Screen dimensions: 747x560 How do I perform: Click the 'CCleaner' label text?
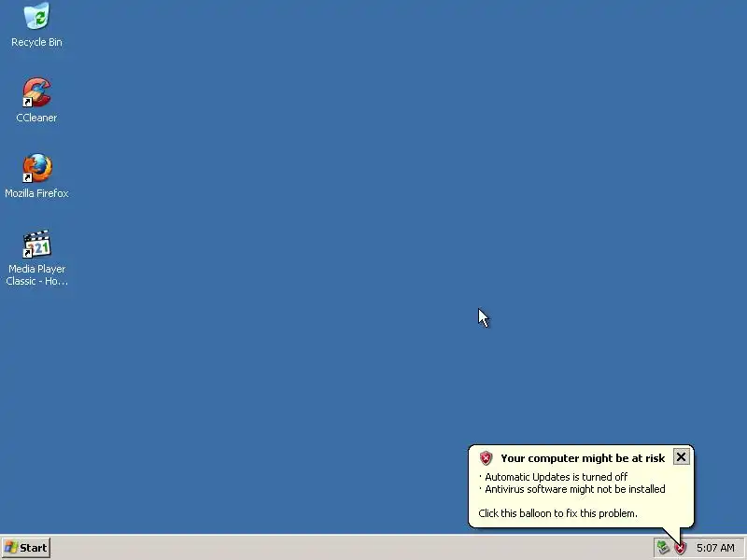point(36,118)
